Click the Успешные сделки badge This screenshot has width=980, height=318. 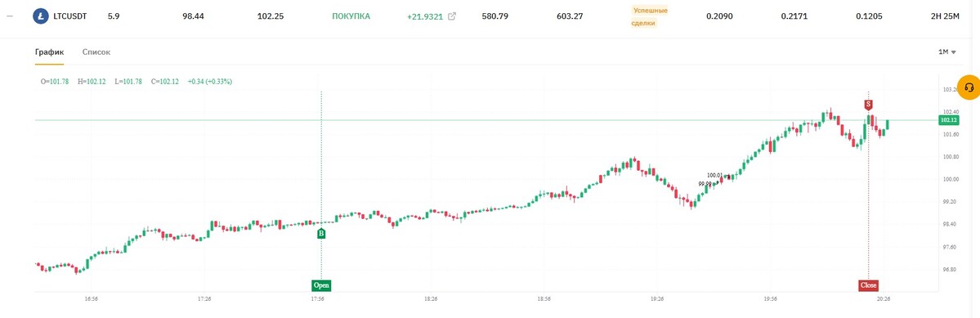650,17
